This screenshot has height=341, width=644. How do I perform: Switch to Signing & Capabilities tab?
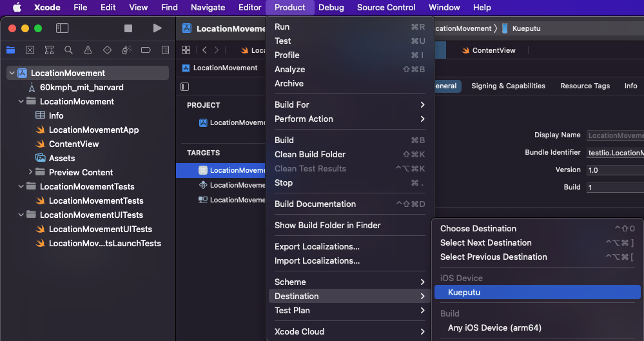click(508, 86)
